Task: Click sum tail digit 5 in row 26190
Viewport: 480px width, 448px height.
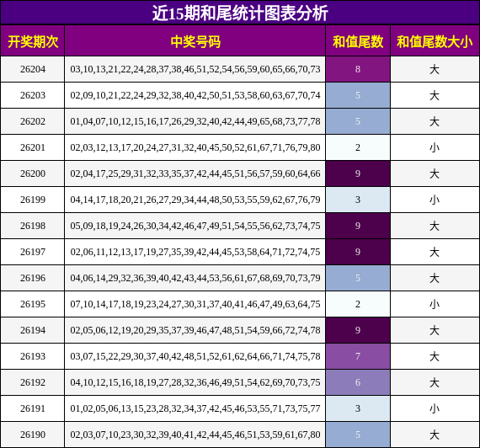Action: [x=358, y=435]
